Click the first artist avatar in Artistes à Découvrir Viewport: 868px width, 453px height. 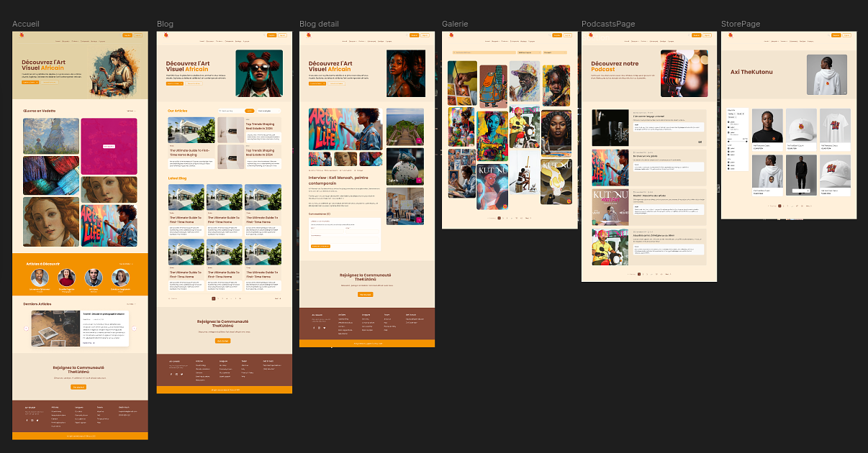(x=41, y=278)
